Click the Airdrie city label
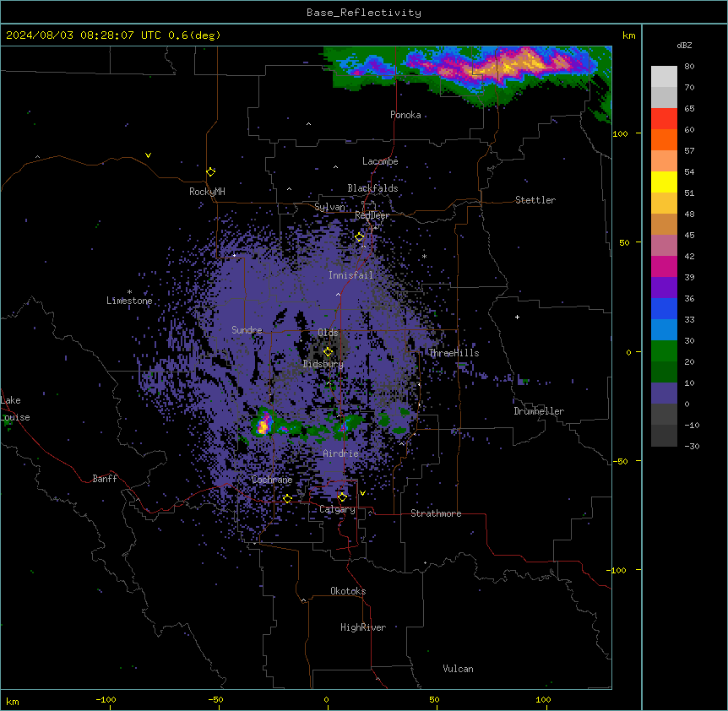728x711 pixels. coord(341,453)
